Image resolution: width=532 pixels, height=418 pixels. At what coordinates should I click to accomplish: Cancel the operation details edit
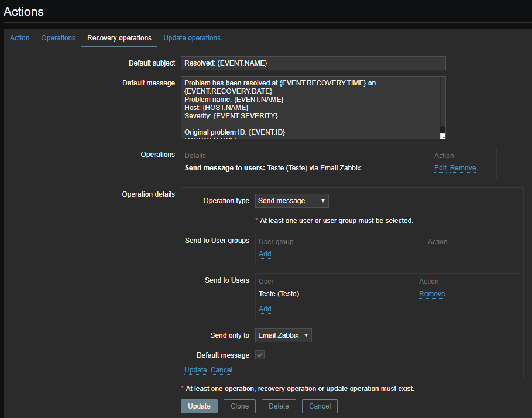tap(221, 370)
